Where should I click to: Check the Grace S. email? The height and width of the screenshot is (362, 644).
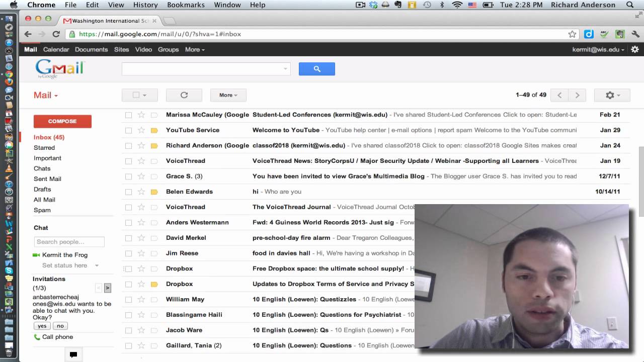pyautogui.click(x=128, y=176)
